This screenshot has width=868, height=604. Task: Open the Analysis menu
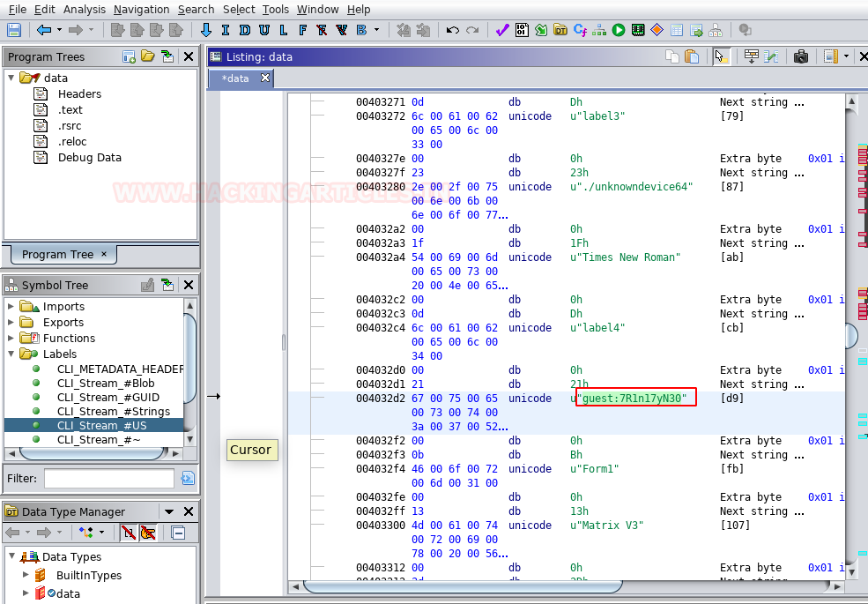pos(84,10)
